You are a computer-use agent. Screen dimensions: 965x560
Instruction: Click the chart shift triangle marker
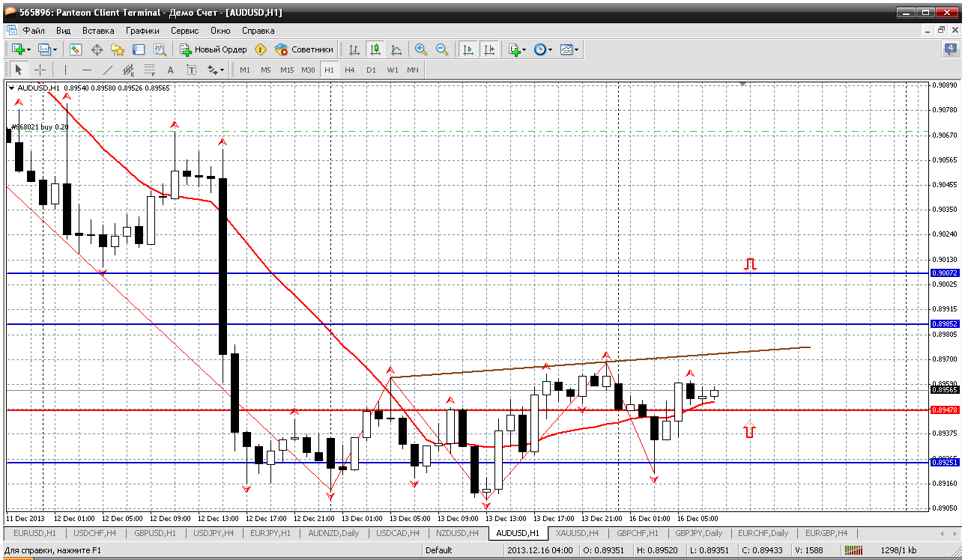(742, 85)
